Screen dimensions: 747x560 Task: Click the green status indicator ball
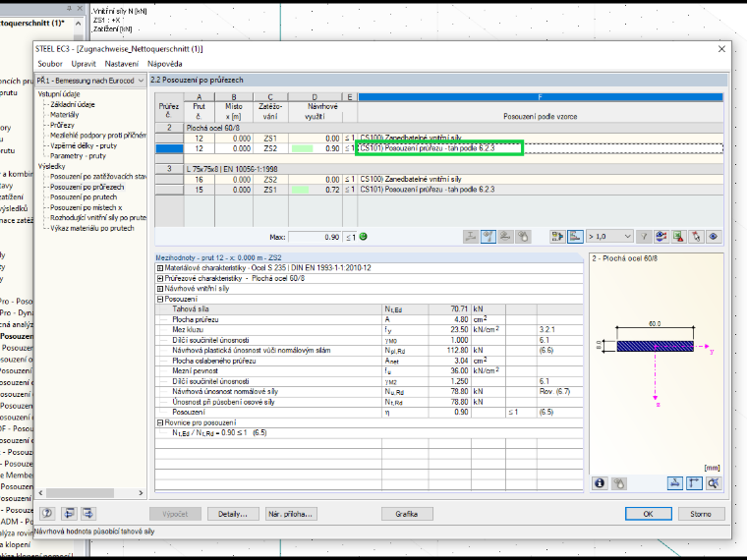coord(364,236)
